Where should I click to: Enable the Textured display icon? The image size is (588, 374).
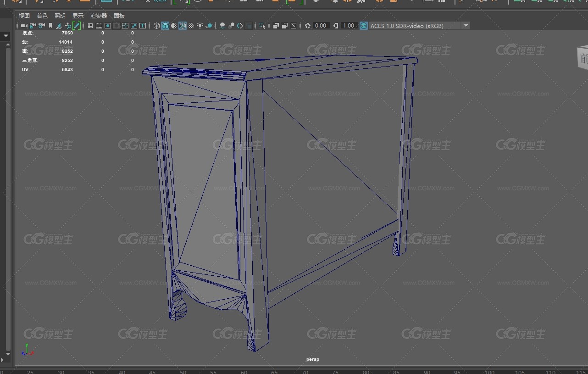point(192,26)
